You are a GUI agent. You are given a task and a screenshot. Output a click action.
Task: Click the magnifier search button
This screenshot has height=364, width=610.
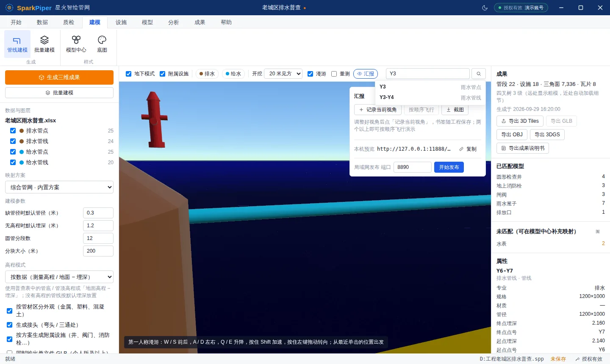[479, 74]
